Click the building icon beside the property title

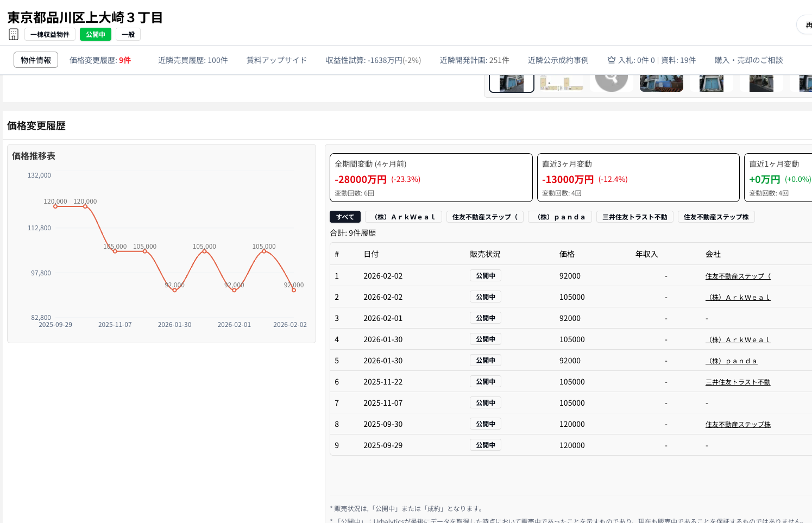click(13, 33)
